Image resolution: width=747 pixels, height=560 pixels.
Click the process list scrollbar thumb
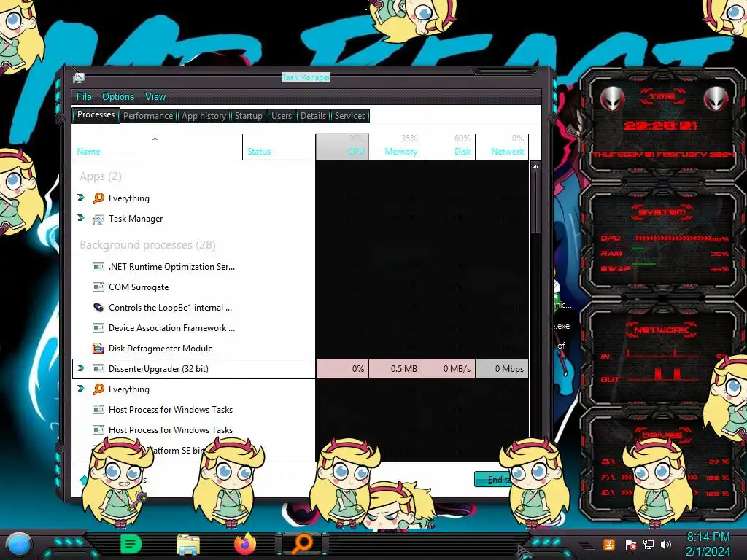536,203
